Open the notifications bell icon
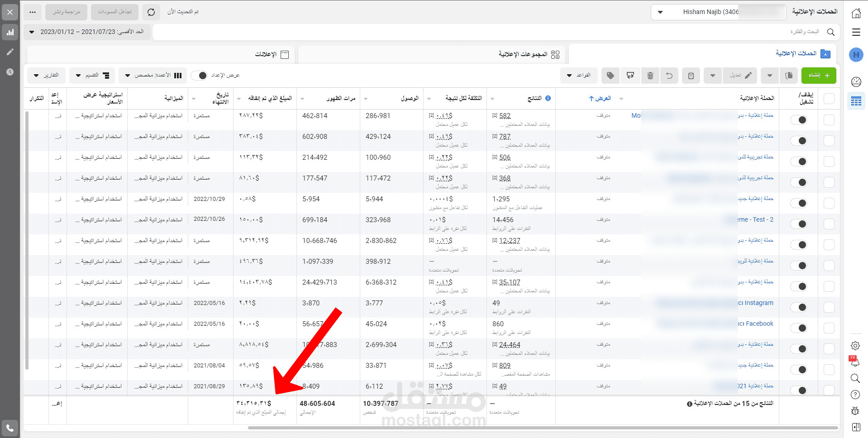Image resolution: width=868 pixels, height=438 pixels. point(855,362)
